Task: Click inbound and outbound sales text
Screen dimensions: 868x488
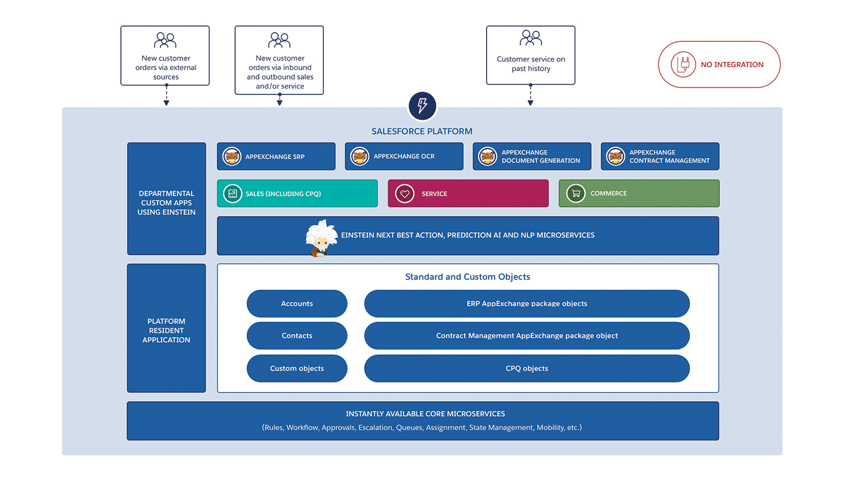Action: point(280,72)
